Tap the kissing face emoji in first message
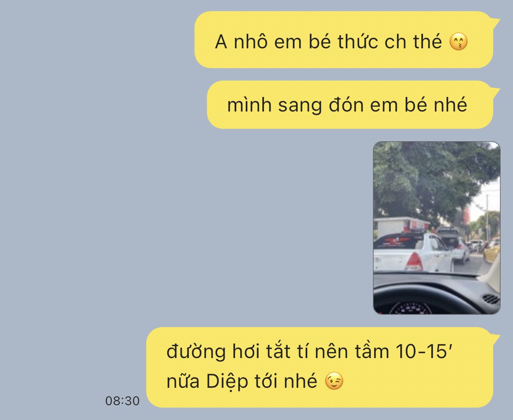The width and height of the screenshot is (513, 420). [458, 42]
